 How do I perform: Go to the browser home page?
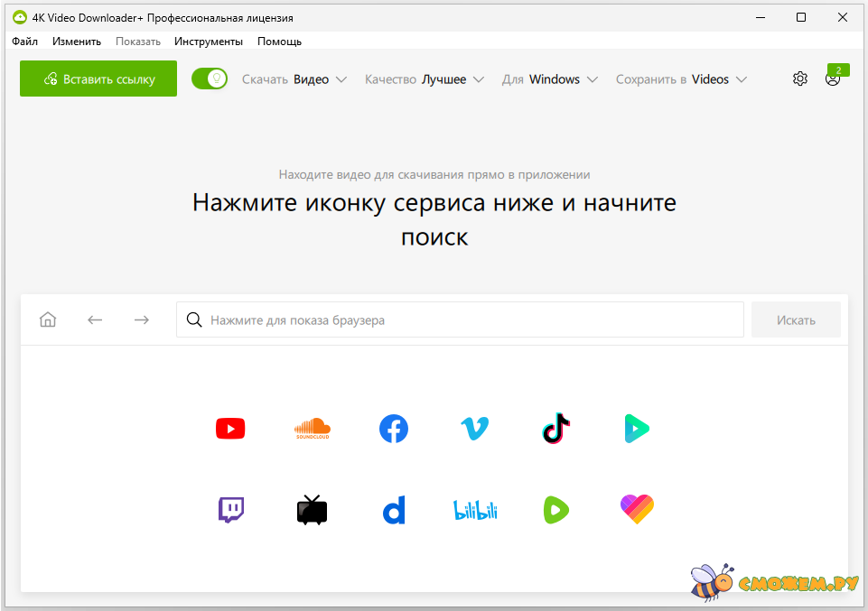point(48,319)
